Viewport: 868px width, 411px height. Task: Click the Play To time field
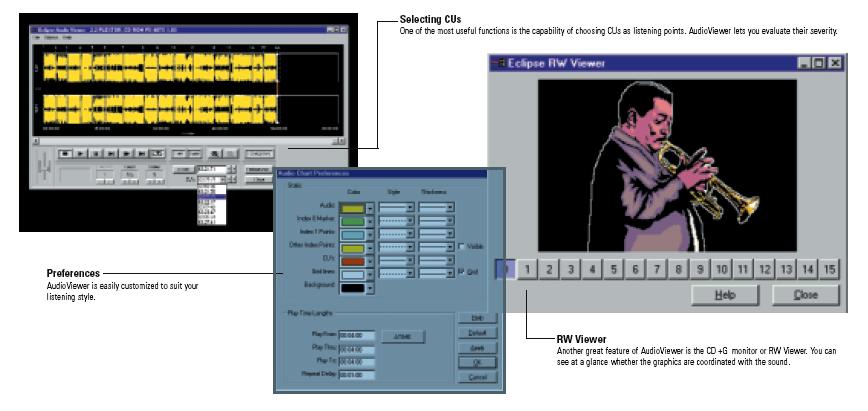358,362
